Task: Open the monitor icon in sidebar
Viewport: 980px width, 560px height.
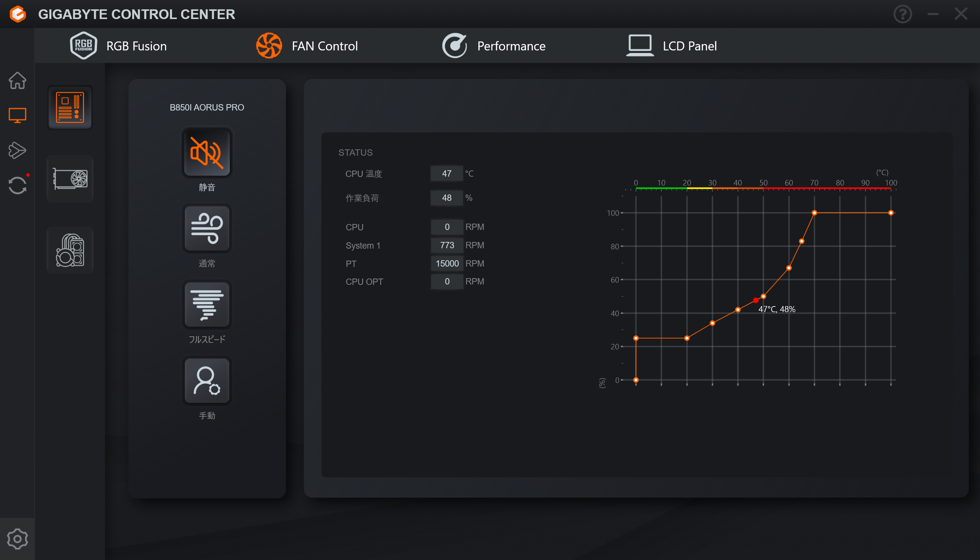Action: point(17,115)
